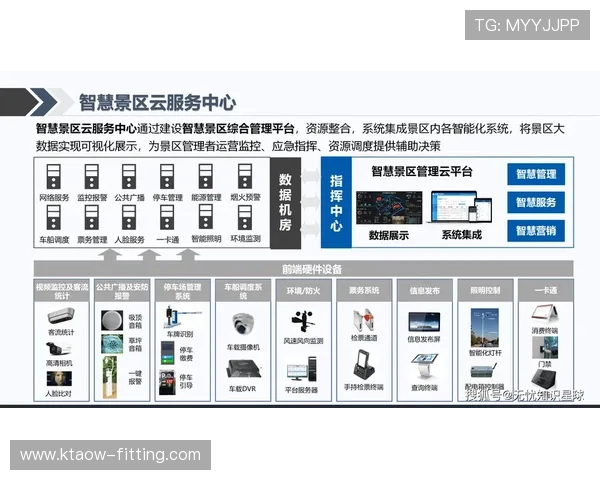Image resolution: width=600 pixels, height=480 pixels.
Task: Open the 系统集成 multi-device screenshot
Action: (x=461, y=207)
